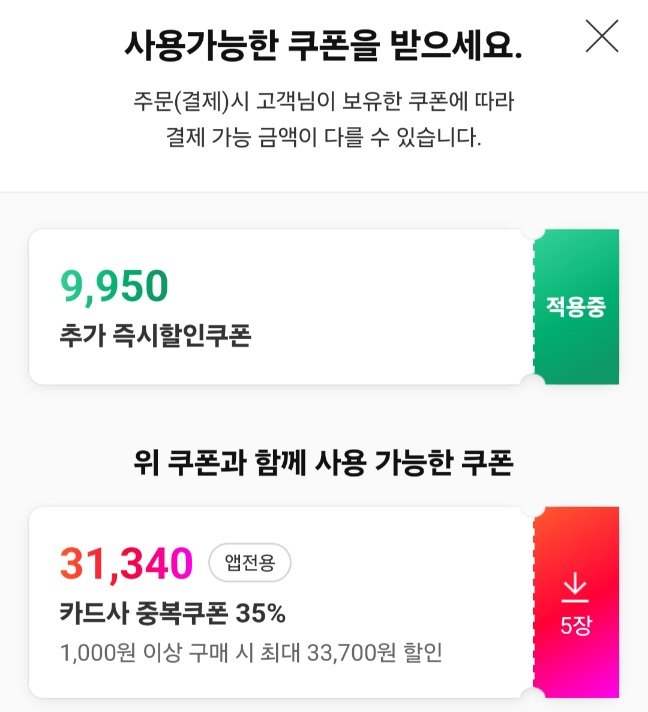
Task: Tap the 결제 가능 금액이 다를 수 있습니다 line
Action: (x=323, y=137)
